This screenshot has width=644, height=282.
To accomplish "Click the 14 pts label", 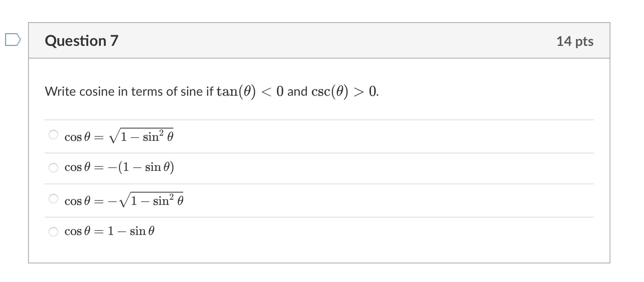I will pos(575,40).
